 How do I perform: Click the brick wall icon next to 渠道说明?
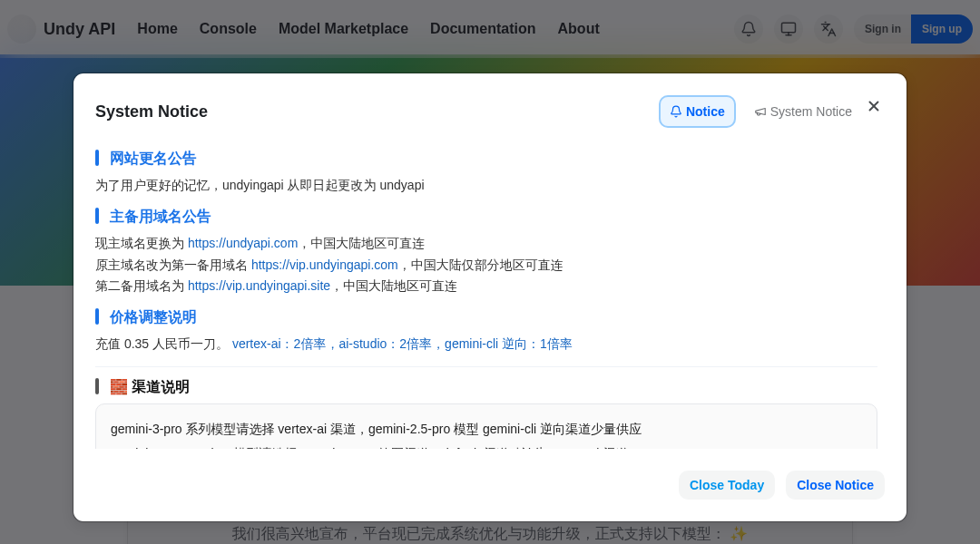click(118, 386)
